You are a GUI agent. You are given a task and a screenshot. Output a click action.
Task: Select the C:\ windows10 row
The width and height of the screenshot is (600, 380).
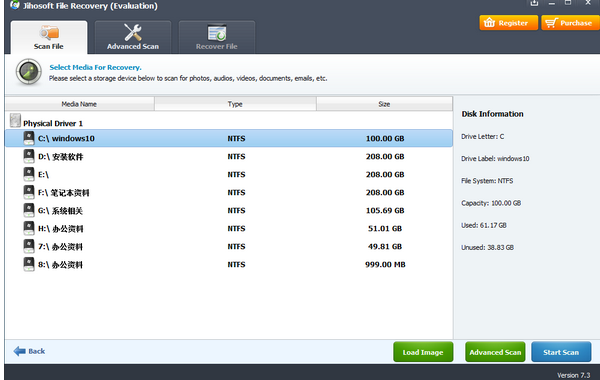(x=229, y=138)
